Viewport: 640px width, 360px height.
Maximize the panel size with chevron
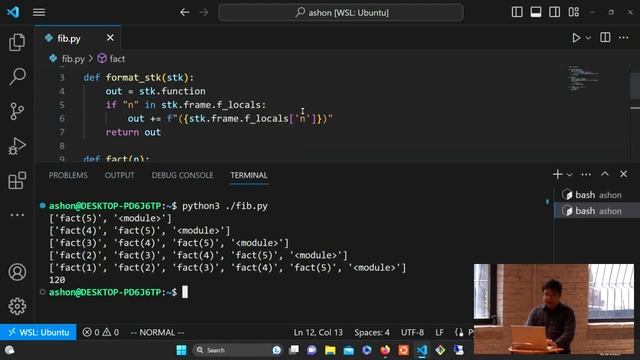point(604,174)
